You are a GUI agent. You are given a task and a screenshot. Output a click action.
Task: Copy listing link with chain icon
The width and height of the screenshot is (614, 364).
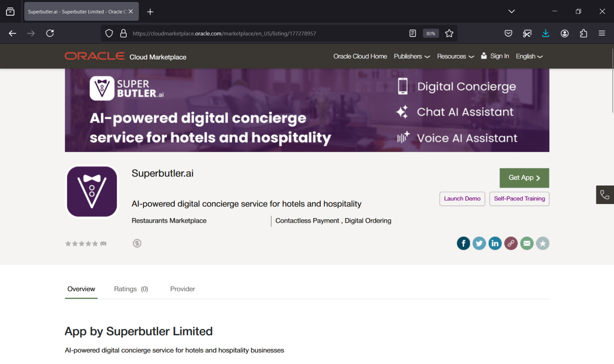click(x=511, y=244)
